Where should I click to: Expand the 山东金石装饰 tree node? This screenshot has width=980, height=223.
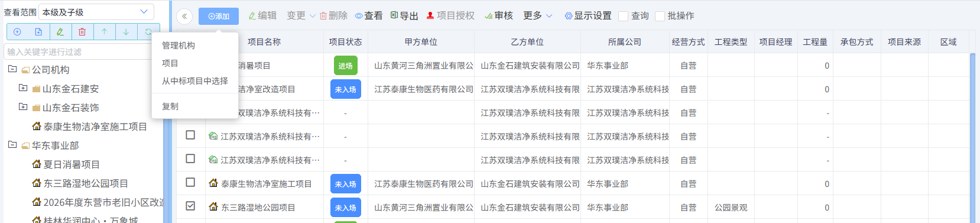[x=22, y=107]
